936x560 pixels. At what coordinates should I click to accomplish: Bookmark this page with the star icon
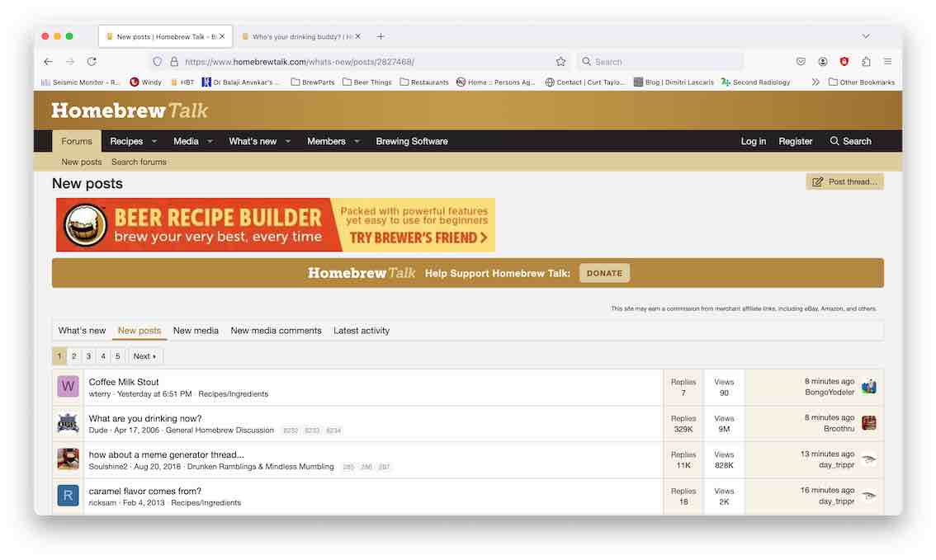(x=560, y=61)
